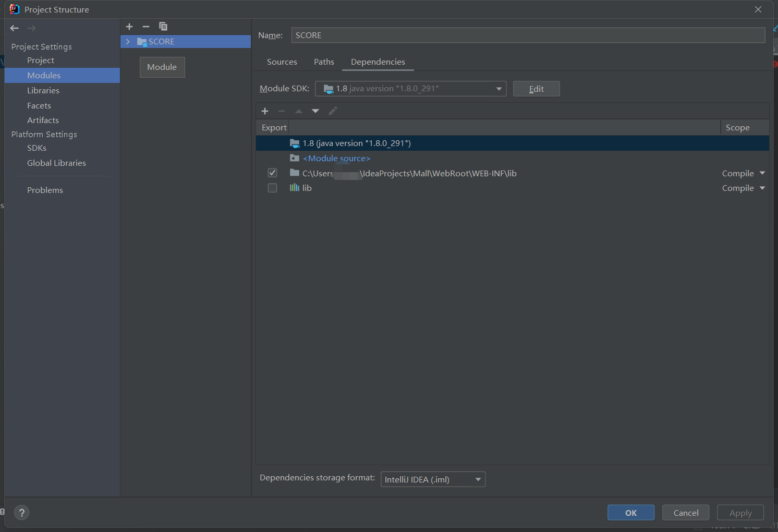Uncheck Export for WEB-INF\lib entry
Image resolution: width=778 pixels, height=532 pixels.
(272, 173)
